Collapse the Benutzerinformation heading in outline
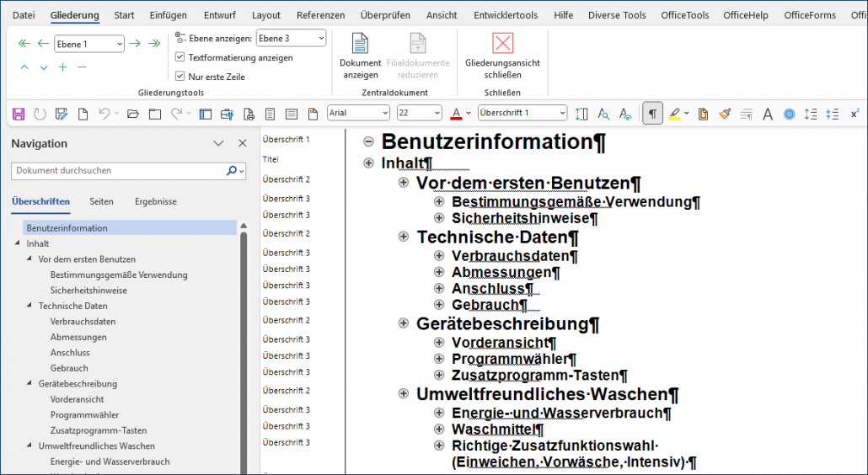This screenshot has height=475, width=868. coord(368,142)
